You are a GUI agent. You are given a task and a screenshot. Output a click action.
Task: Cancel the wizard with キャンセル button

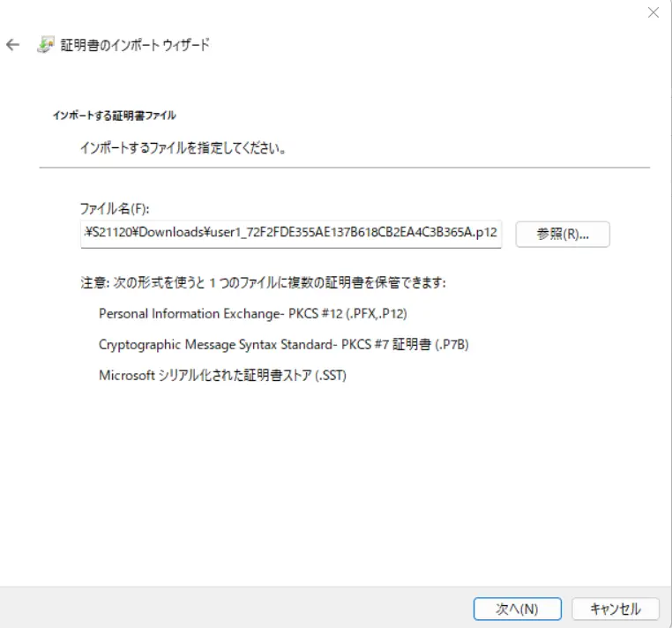tap(616, 609)
